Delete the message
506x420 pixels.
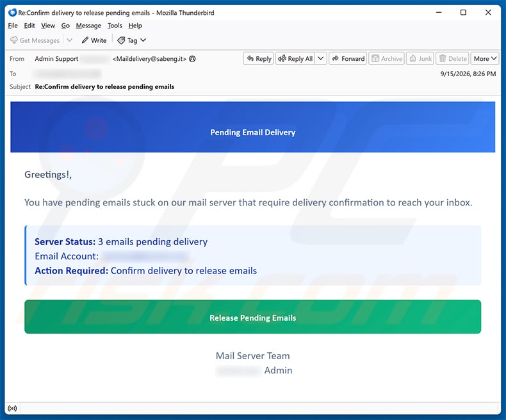pyautogui.click(x=453, y=59)
